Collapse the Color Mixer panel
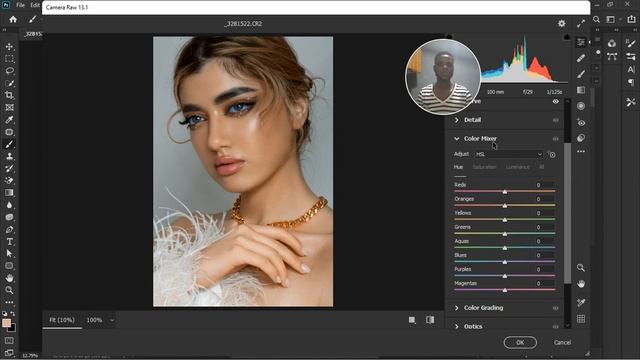640x360 pixels. (457, 139)
